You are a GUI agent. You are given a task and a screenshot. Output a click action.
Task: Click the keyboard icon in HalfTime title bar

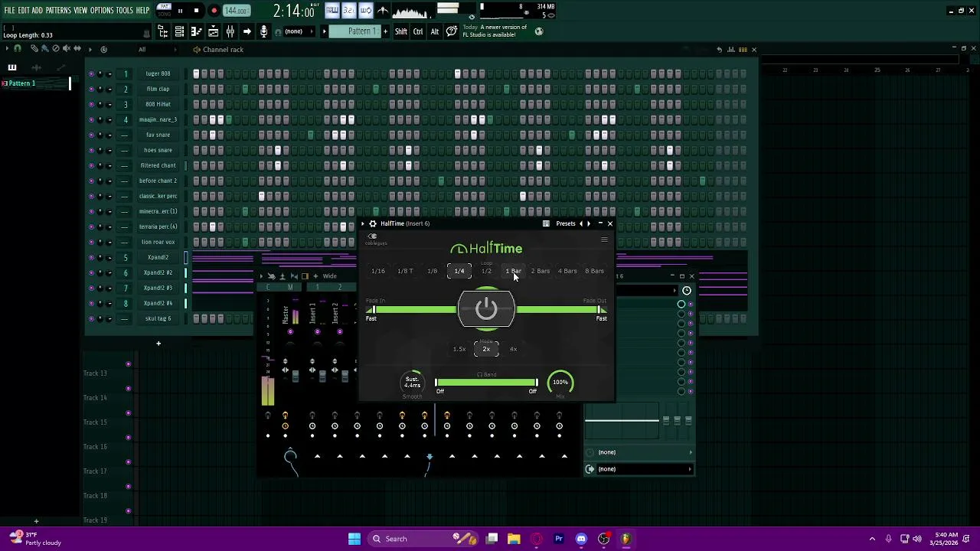(546, 223)
